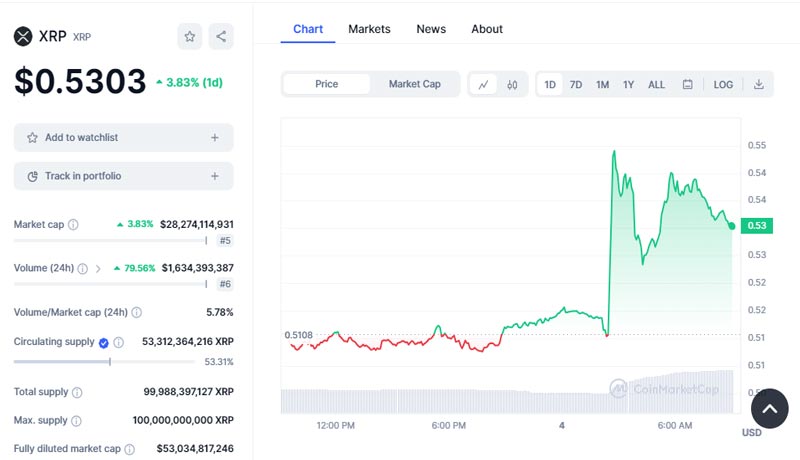The width and height of the screenshot is (800, 460).
Task: Click the 5.78% volume/market cap value
Action: click(x=220, y=312)
